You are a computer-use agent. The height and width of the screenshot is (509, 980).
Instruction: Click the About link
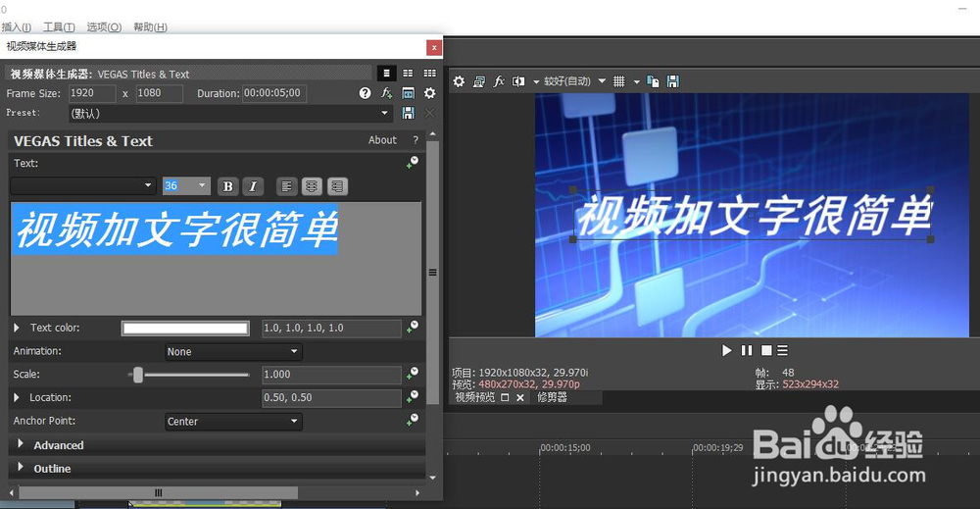click(x=382, y=140)
